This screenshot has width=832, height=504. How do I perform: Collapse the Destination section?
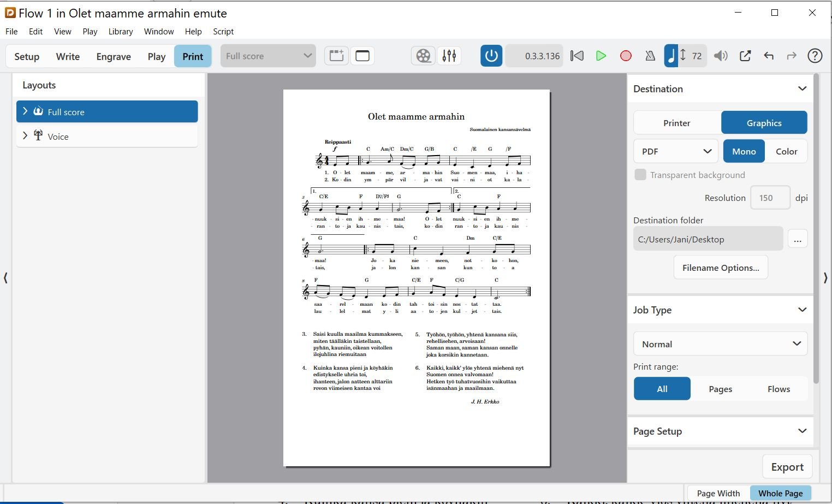(802, 88)
